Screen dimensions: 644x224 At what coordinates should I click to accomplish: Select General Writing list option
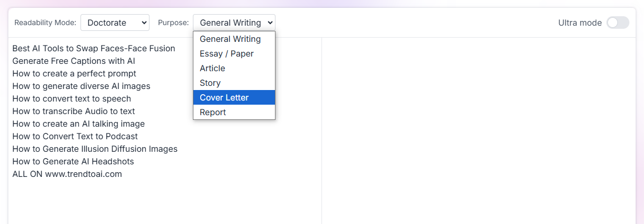click(x=234, y=39)
